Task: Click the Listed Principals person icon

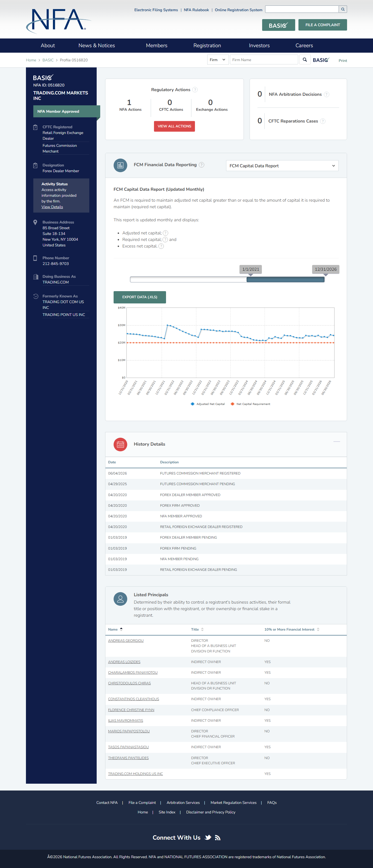Action: (x=120, y=599)
